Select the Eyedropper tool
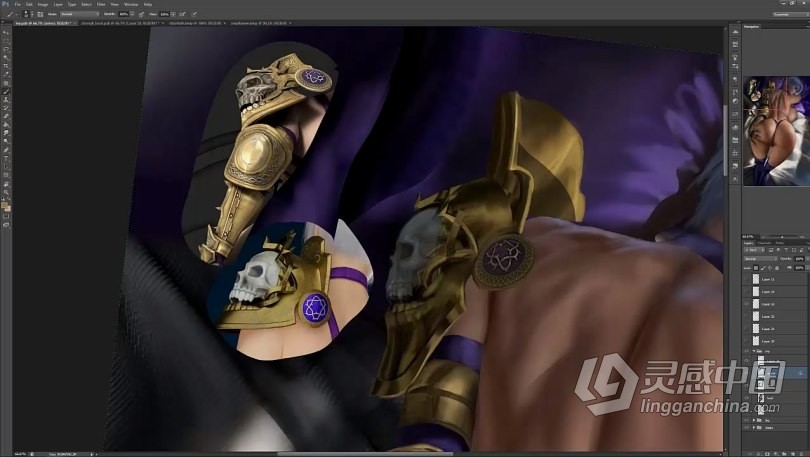Image resolution: width=810 pixels, height=457 pixels. click(x=6, y=74)
